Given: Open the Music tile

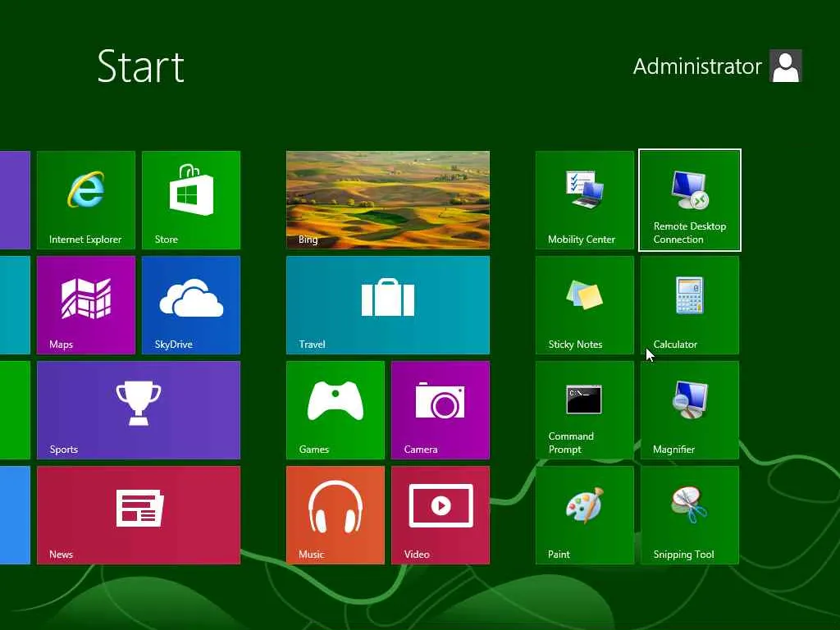Looking at the screenshot, I should (x=336, y=515).
